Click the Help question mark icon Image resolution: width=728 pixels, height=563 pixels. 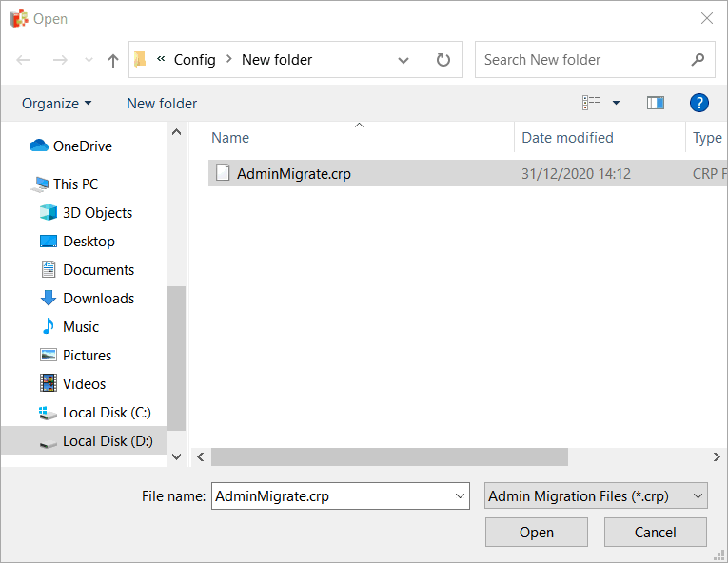(699, 103)
